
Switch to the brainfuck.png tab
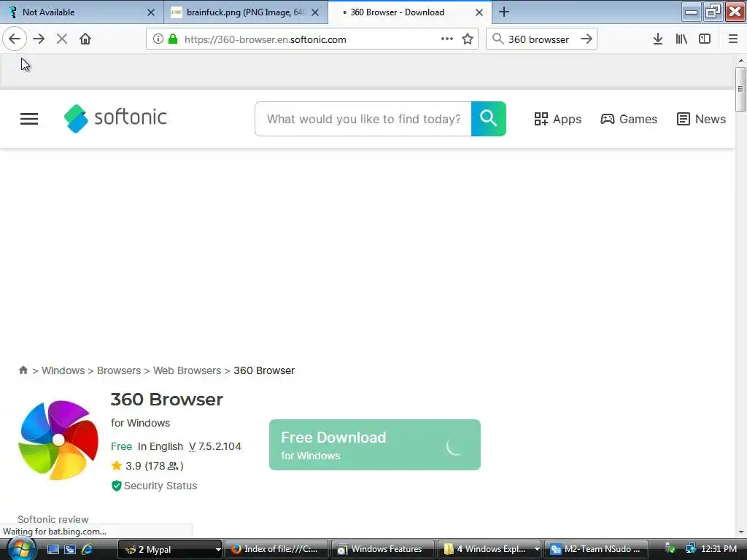coord(246,12)
